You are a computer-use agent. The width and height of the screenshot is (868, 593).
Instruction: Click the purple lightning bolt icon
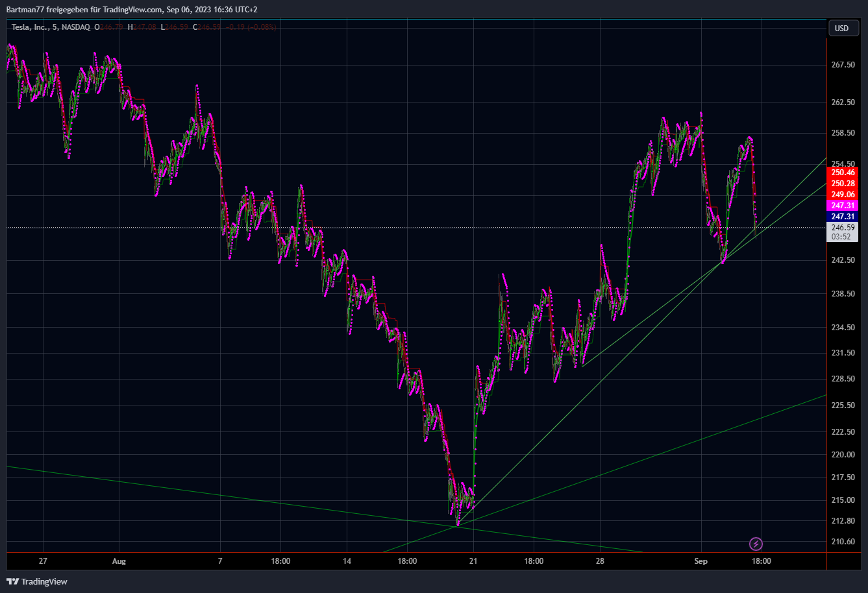[756, 544]
